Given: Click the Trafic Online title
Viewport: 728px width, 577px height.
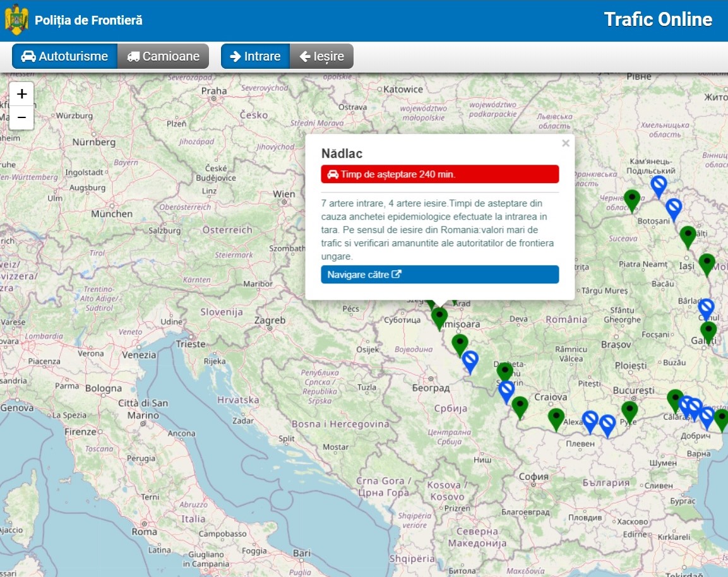Looking at the screenshot, I should point(657,20).
